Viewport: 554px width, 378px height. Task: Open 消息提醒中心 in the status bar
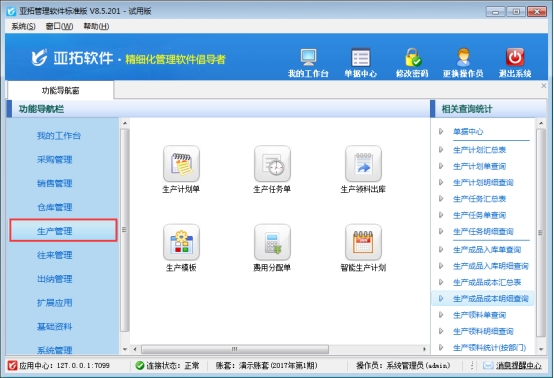click(x=518, y=366)
